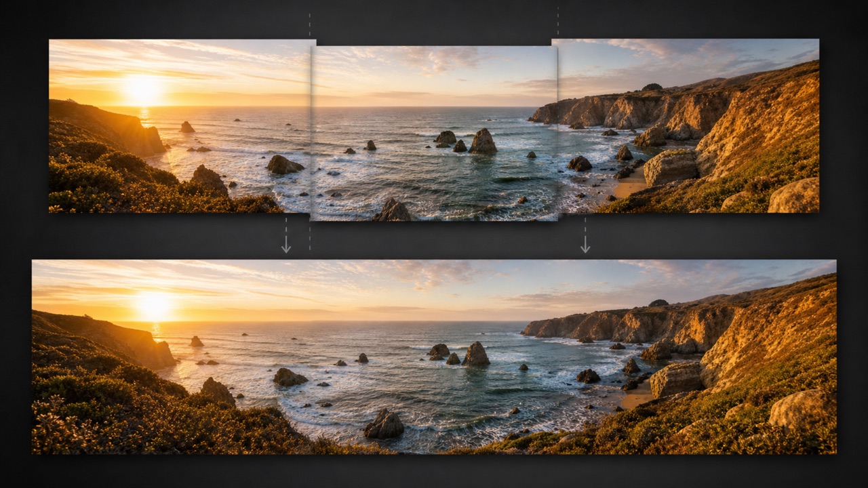Open the stitched panorama image
The image size is (868, 488).
(x=434, y=357)
